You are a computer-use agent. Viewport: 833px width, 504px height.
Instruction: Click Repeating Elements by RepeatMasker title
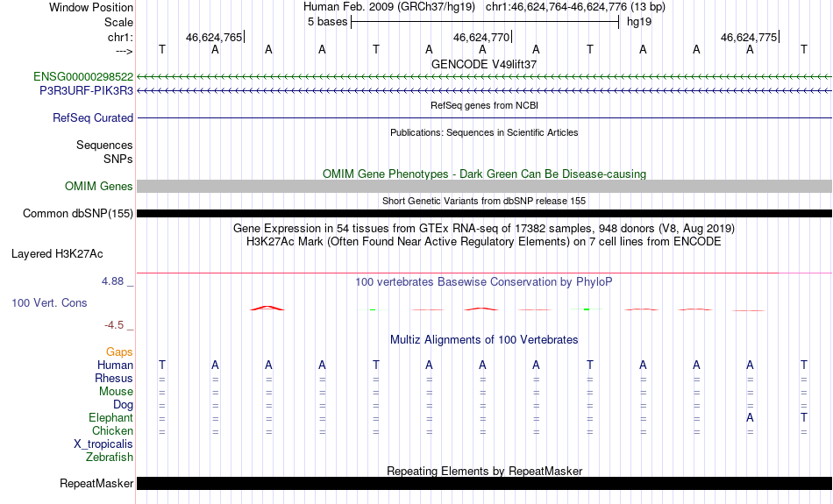(484, 471)
